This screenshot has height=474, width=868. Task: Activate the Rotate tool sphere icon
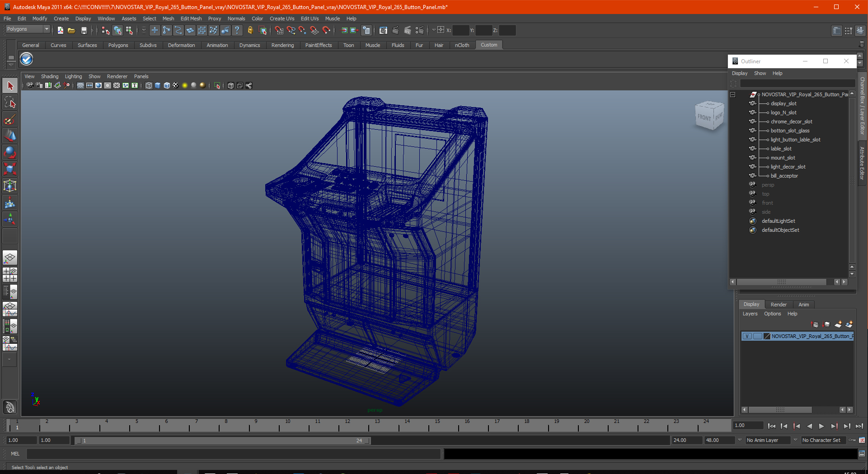[10, 152]
